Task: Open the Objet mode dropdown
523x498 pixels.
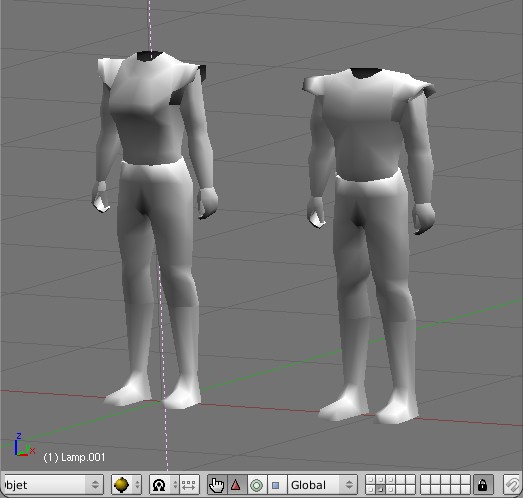Action: coord(52,485)
